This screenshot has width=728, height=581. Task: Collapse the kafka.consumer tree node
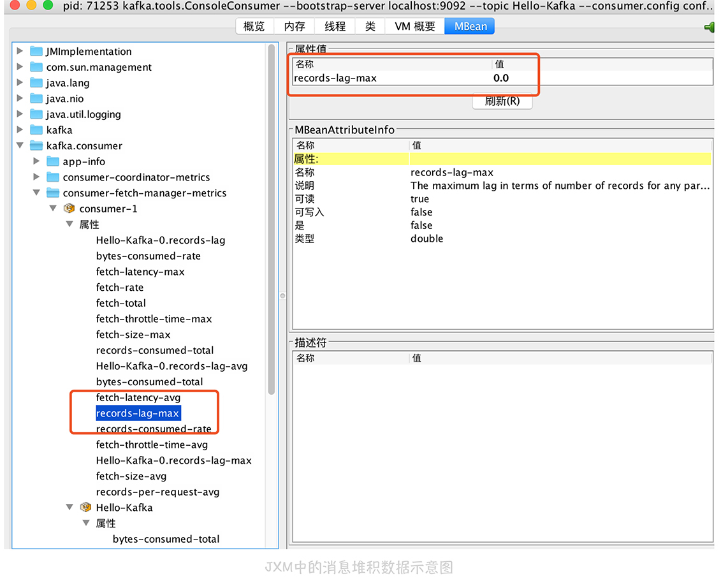tap(20, 146)
